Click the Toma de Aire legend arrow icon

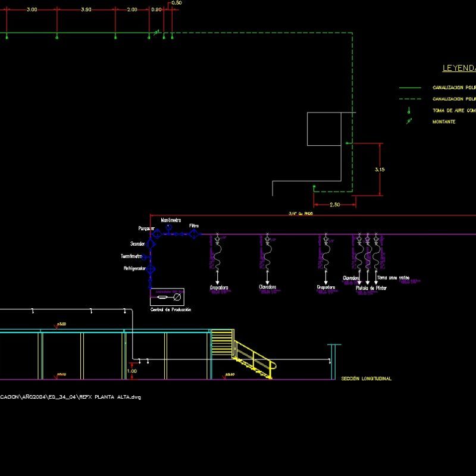click(x=409, y=111)
